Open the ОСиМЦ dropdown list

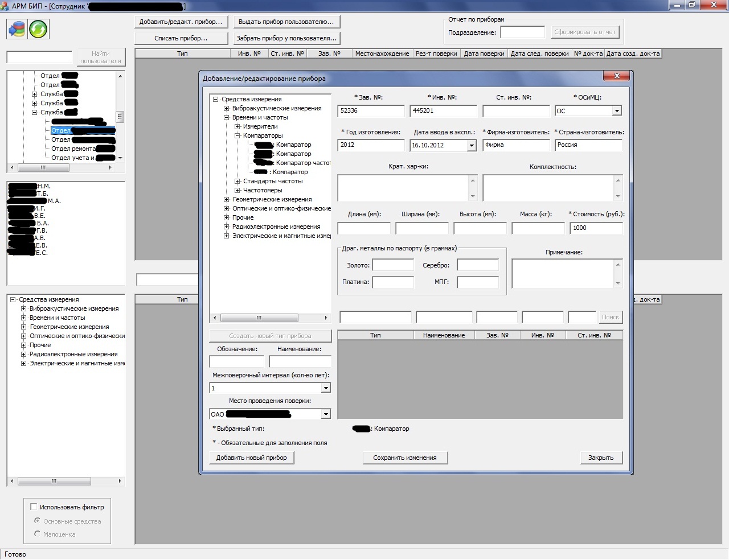[616, 111]
